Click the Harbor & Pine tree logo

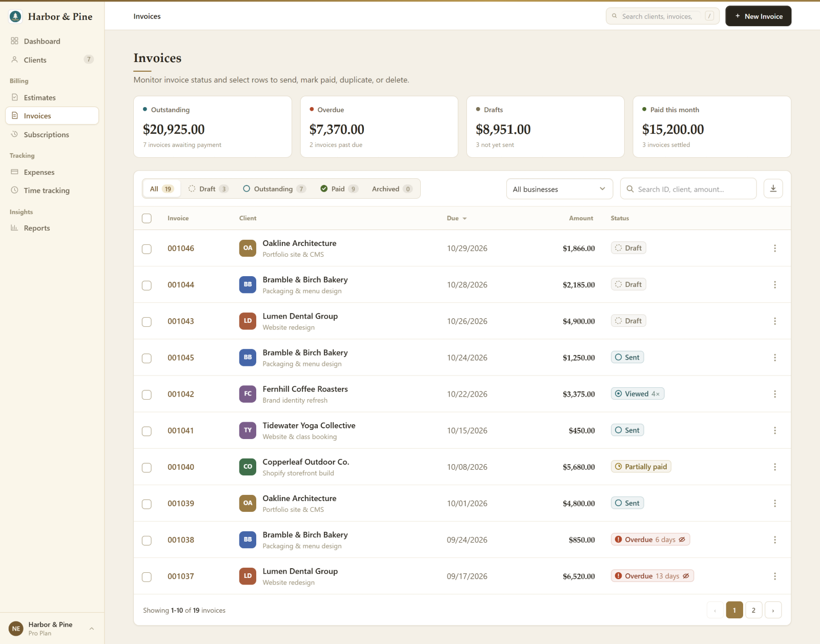pos(15,16)
